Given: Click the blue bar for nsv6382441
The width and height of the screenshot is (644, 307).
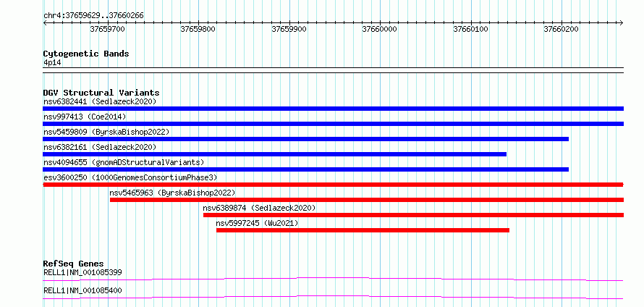Looking at the screenshot, I should coord(333,109).
